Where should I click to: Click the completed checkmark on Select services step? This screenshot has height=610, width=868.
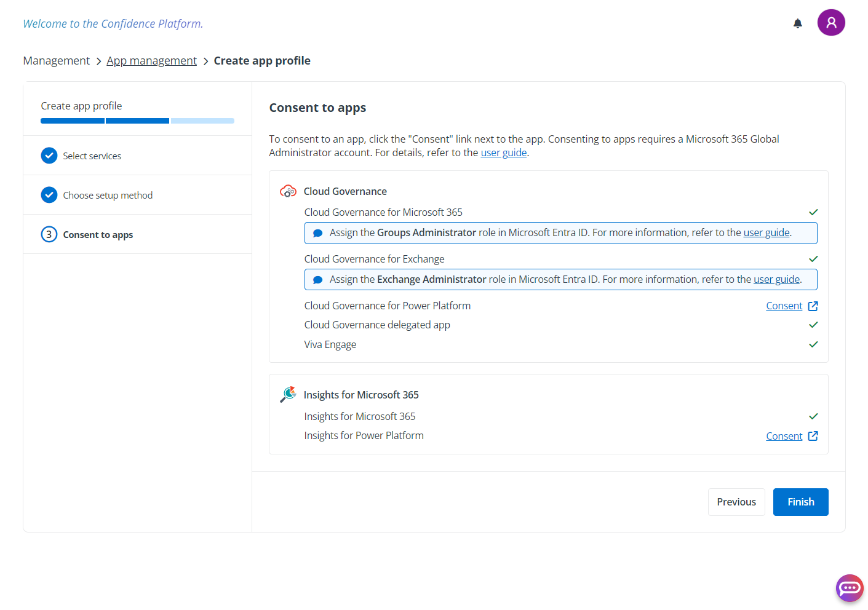pos(49,156)
